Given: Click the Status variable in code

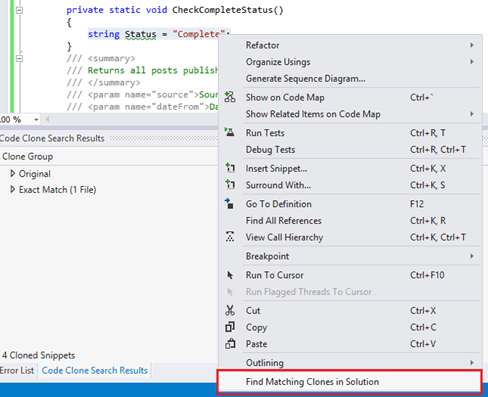Looking at the screenshot, I should tap(140, 34).
